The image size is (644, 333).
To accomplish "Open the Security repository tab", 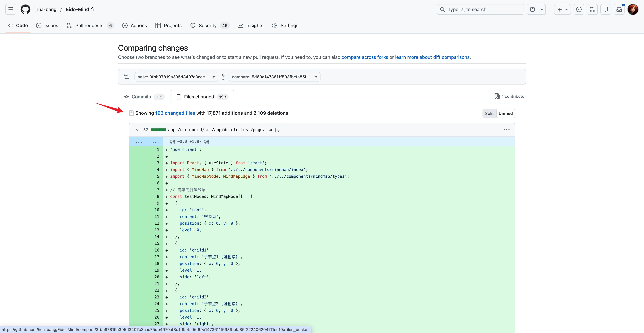I will click(x=207, y=25).
